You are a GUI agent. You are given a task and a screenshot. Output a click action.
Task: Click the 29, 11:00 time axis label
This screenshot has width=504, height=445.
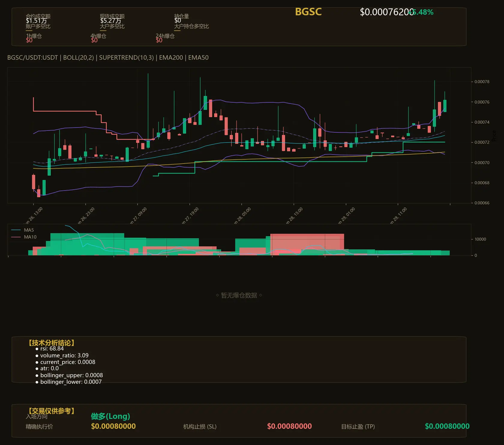click(x=398, y=216)
